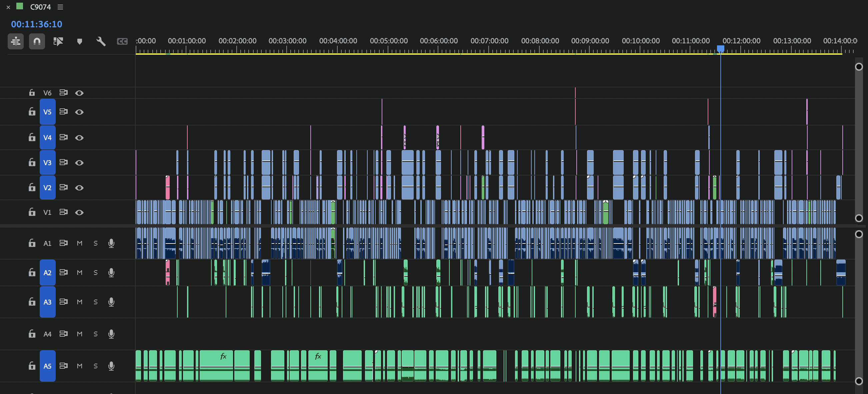Screen dimensions: 868x394
Task: Toggle sync lock for A1
Action: click(x=63, y=243)
